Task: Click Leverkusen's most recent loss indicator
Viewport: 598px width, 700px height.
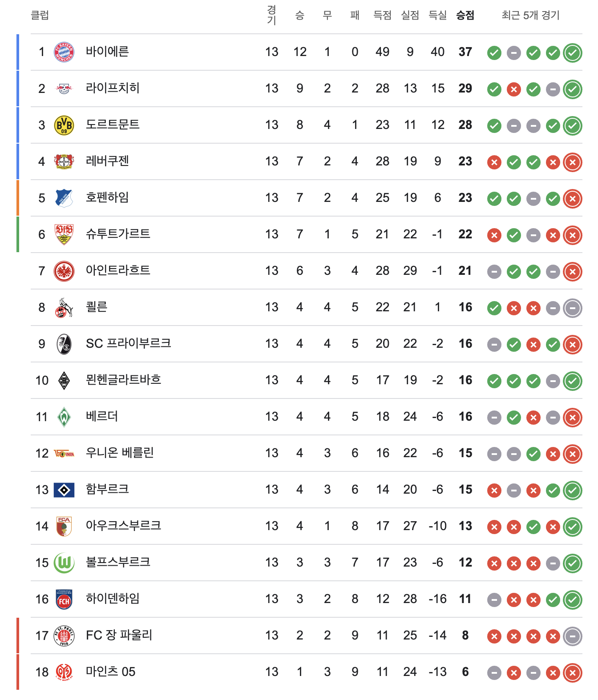Action: tap(573, 162)
